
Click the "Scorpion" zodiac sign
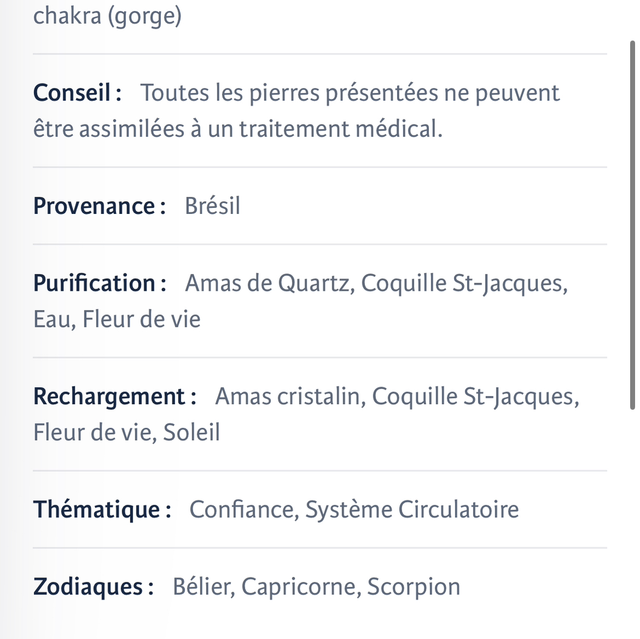click(414, 587)
